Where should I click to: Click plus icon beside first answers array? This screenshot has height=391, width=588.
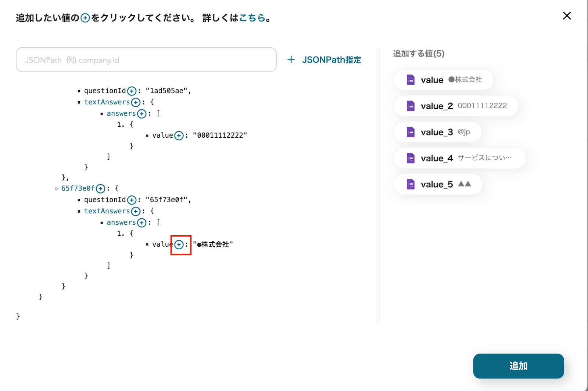(141, 114)
